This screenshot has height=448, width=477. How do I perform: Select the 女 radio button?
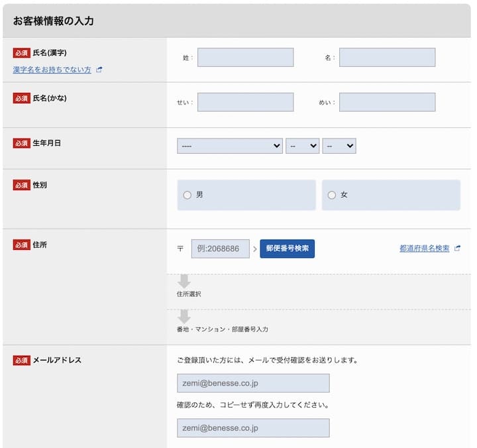332,195
